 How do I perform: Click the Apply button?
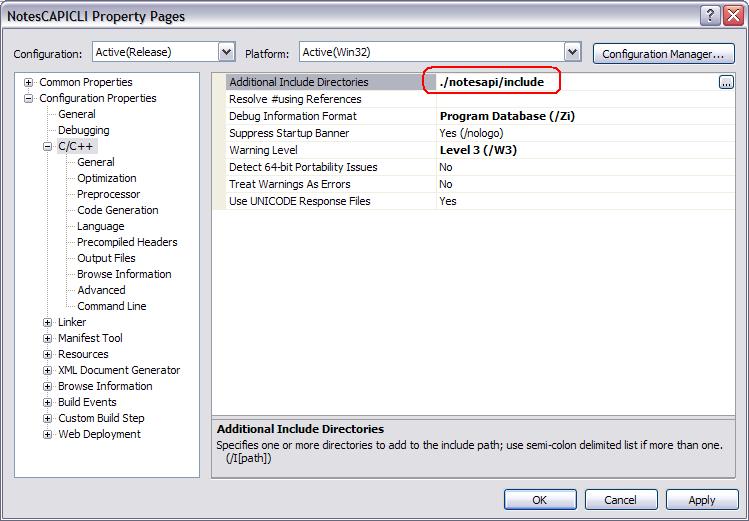[702, 500]
